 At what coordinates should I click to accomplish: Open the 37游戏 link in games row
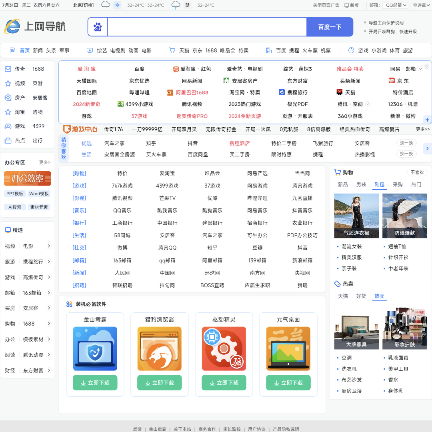point(212,185)
